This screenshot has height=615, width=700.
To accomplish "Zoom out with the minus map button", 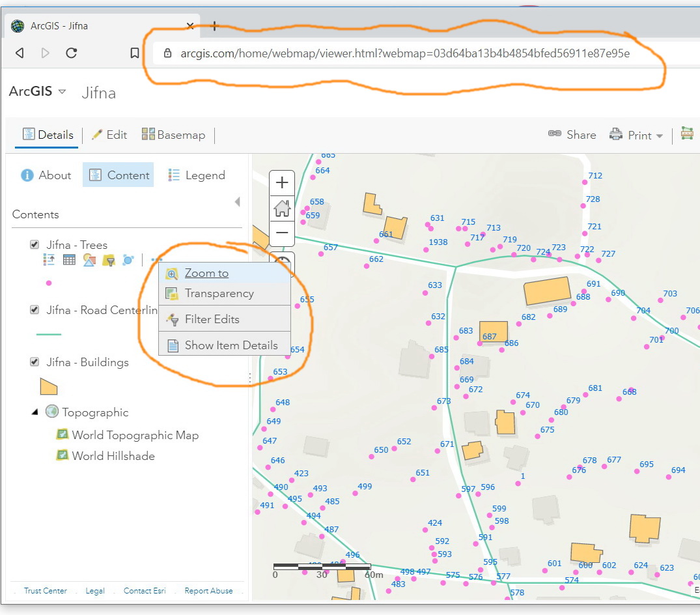I will pyautogui.click(x=282, y=233).
